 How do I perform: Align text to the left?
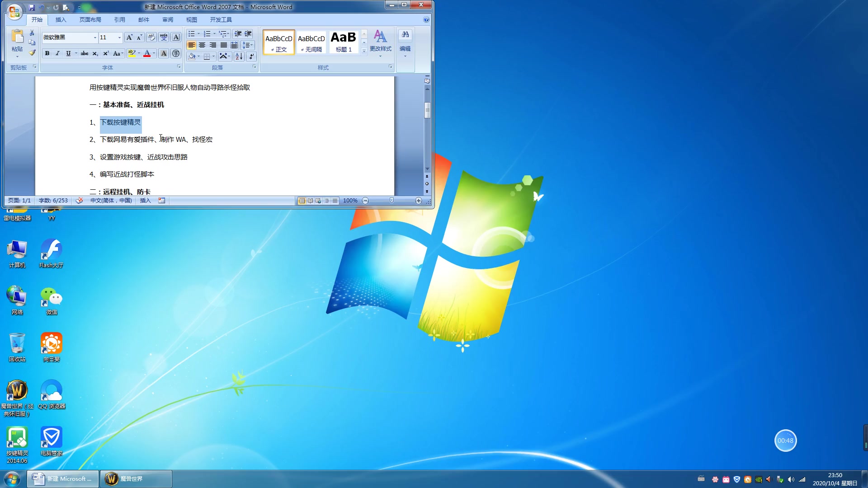(191, 45)
